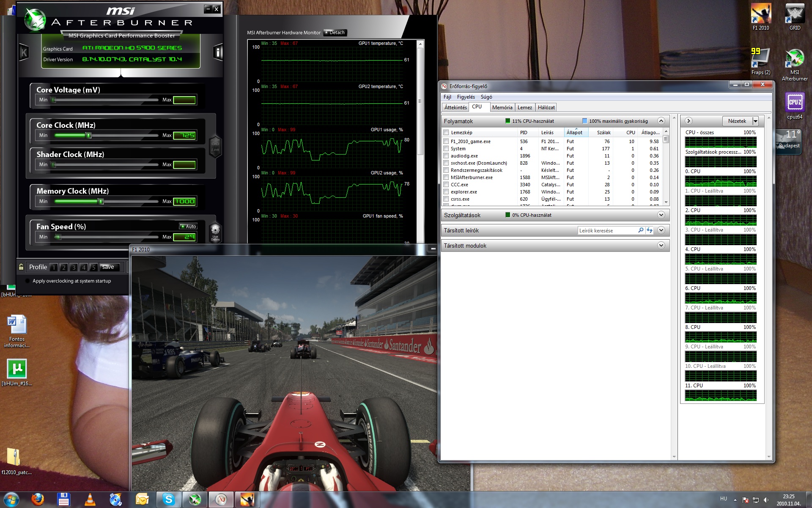The width and height of the screenshot is (812, 508).
Task: Click the profile lock icon
Action: click(21, 267)
